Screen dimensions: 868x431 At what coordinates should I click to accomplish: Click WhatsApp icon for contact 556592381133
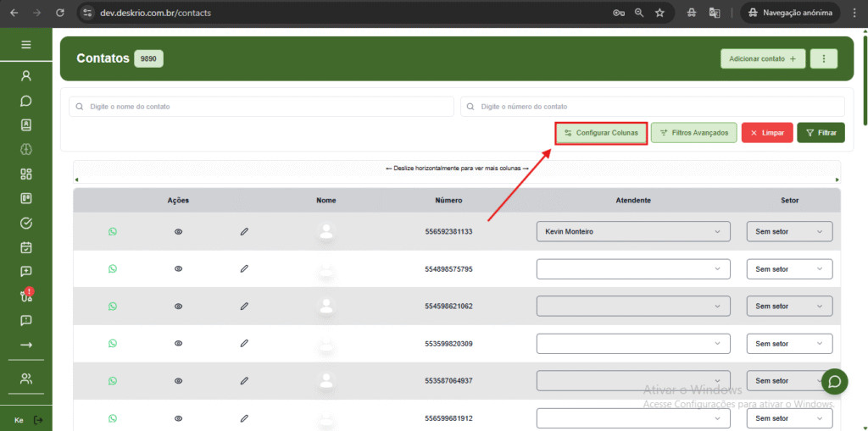click(113, 231)
